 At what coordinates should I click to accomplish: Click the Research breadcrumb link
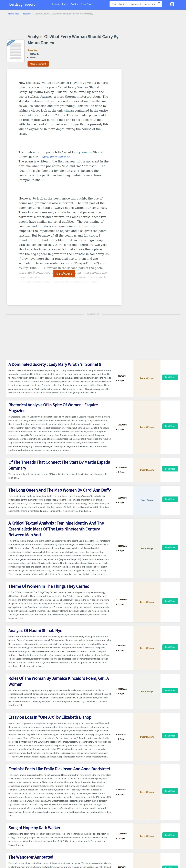click(27, 14)
